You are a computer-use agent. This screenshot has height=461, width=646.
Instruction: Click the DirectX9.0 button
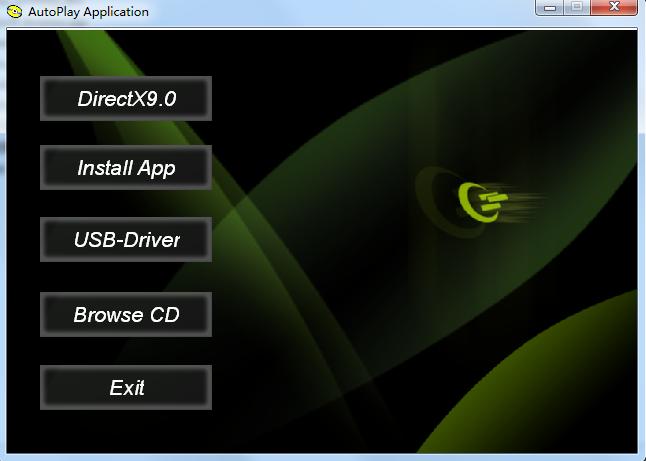[x=126, y=98]
